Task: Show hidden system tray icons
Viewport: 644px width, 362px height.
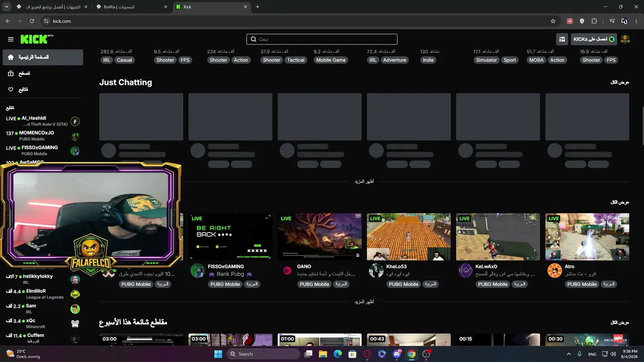Action: pos(569,354)
